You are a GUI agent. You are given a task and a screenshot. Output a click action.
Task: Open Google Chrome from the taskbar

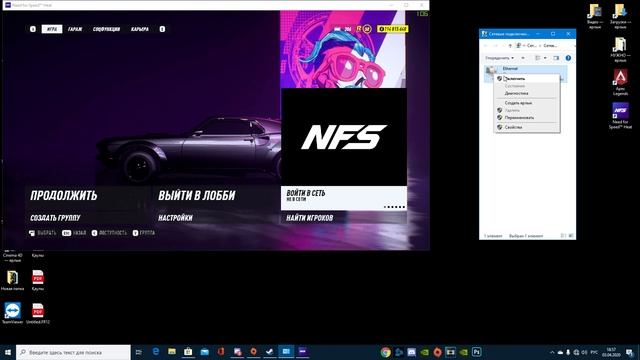(385, 352)
